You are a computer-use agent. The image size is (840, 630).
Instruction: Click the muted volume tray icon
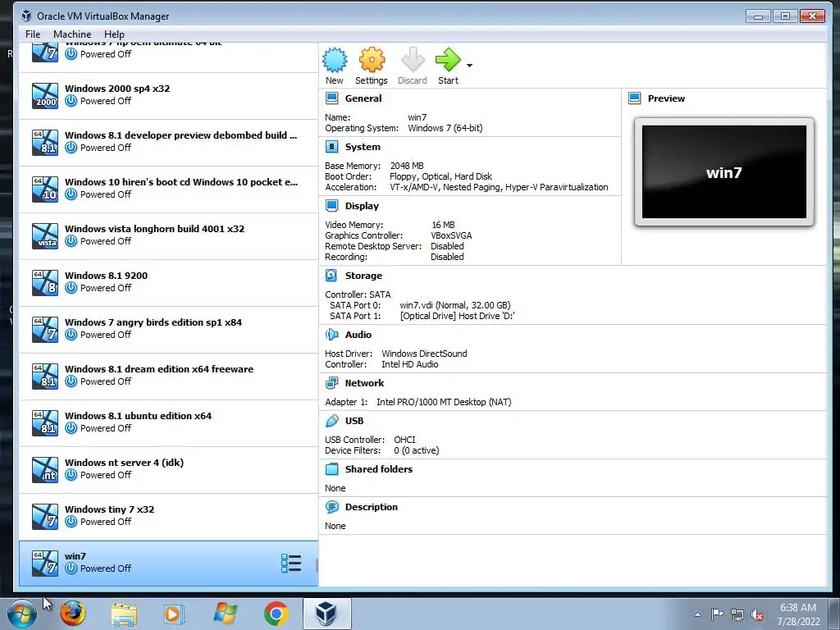point(757,614)
